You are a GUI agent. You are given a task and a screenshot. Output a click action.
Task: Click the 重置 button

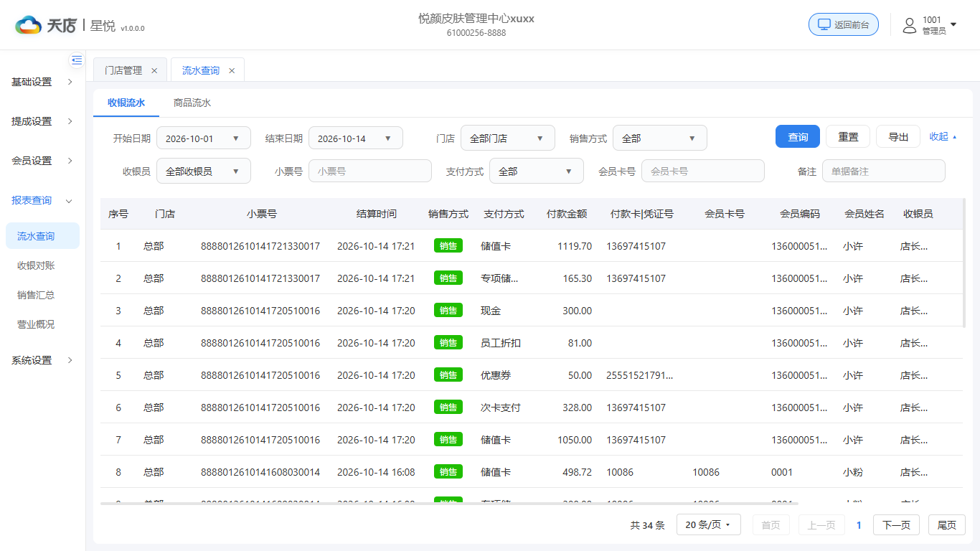coord(848,137)
